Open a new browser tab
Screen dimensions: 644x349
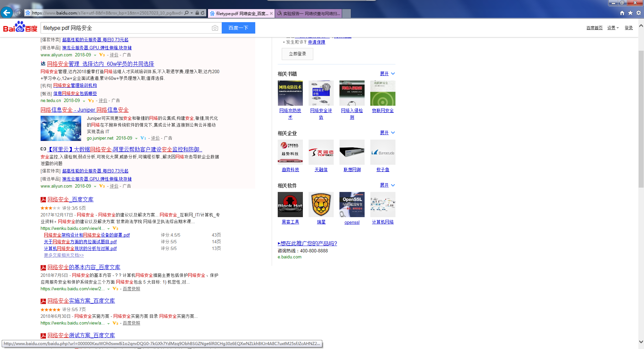pyautogui.click(x=346, y=13)
